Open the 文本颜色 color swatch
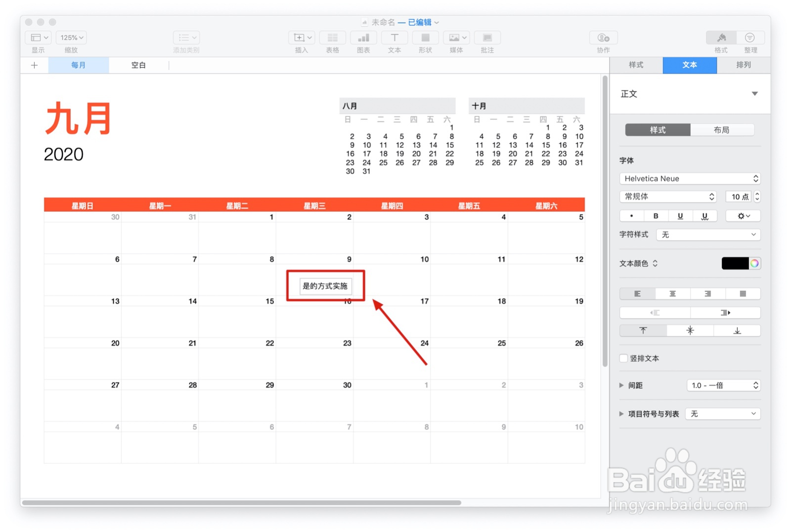This screenshot has width=791, height=532. (x=736, y=263)
